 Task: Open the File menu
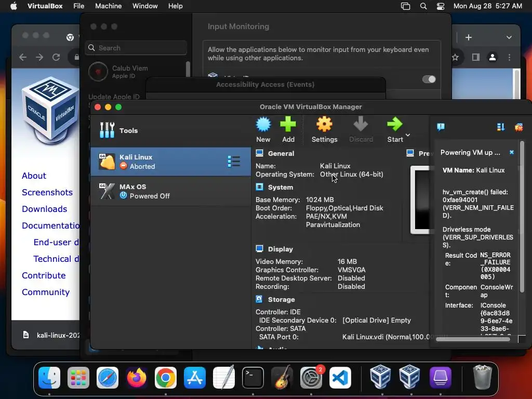pos(79,6)
